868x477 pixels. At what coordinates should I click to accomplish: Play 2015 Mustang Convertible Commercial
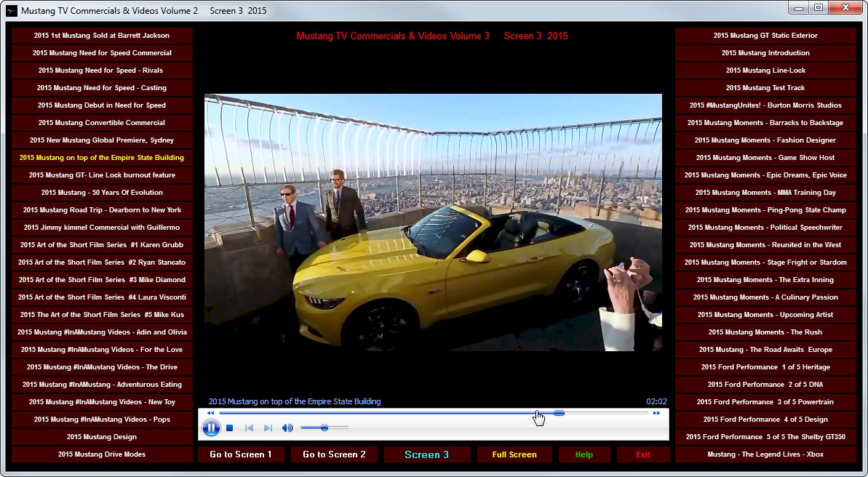(x=102, y=123)
